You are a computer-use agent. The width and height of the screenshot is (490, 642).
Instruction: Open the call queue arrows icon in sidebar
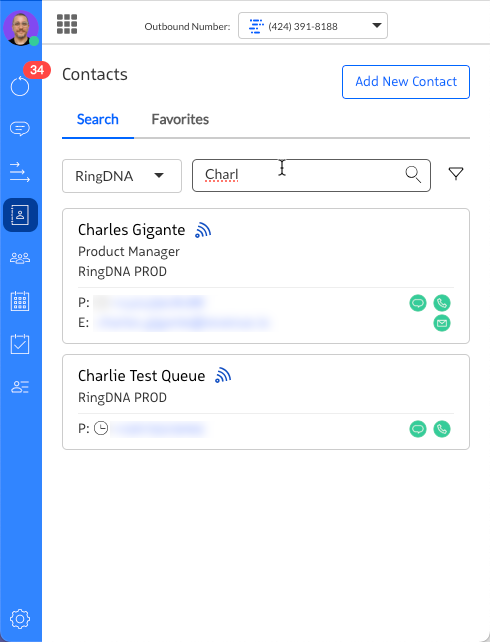20,172
